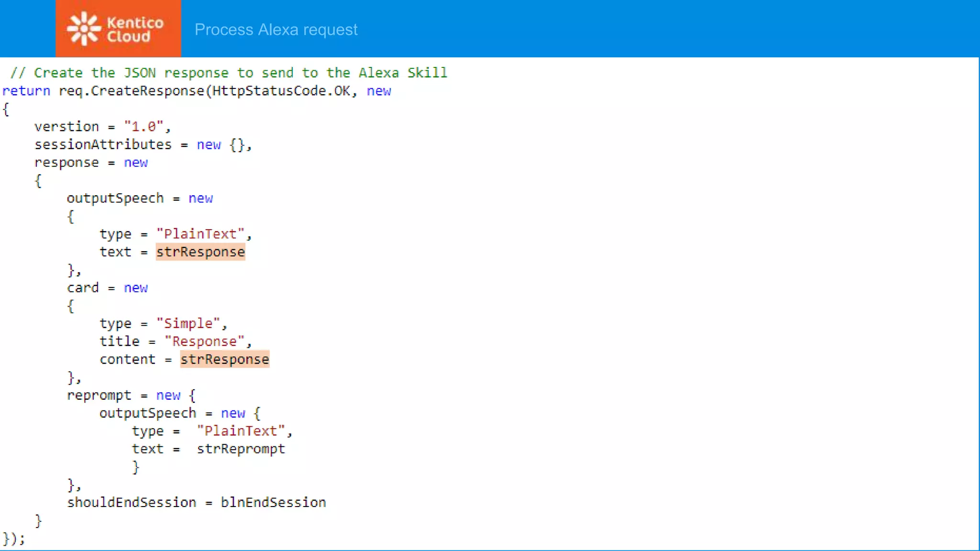980x551 pixels.
Task: Click the orange logo panel
Action: pyautogui.click(x=118, y=28)
